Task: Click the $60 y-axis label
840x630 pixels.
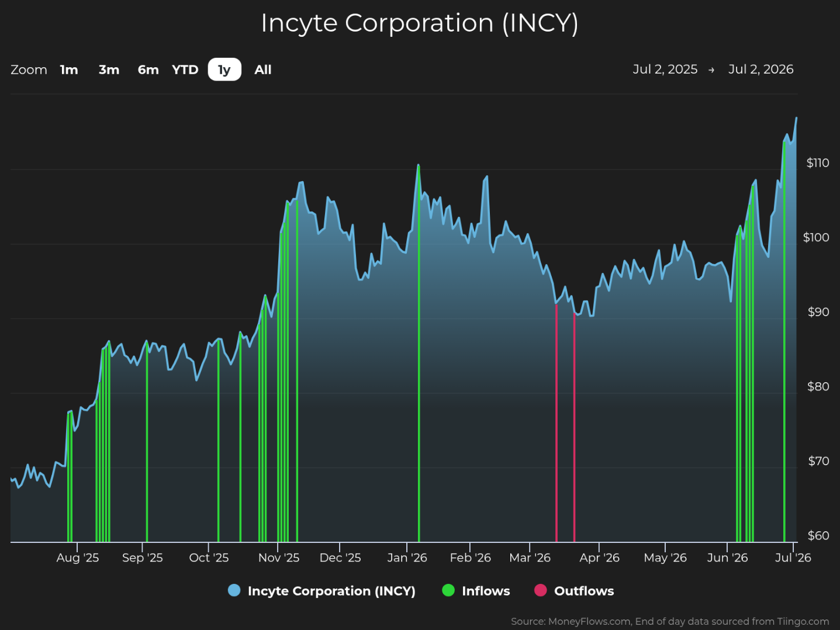Action: pyautogui.click(x=818, y=535)
